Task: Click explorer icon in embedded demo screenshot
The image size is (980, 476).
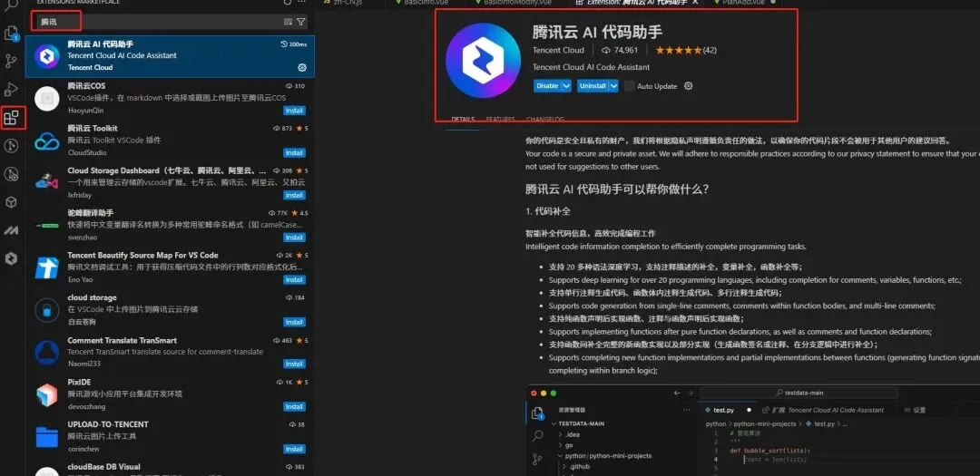Action: click(537, 413)
